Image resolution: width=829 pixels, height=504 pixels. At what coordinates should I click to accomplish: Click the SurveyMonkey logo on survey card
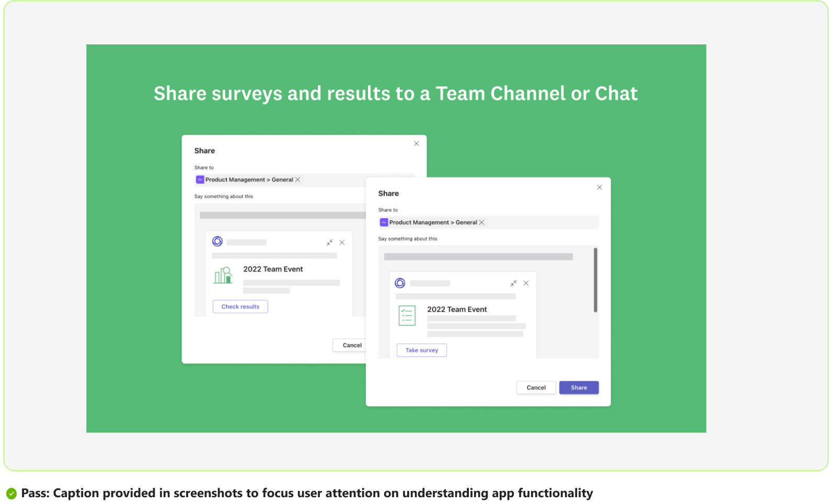(400, 283)
